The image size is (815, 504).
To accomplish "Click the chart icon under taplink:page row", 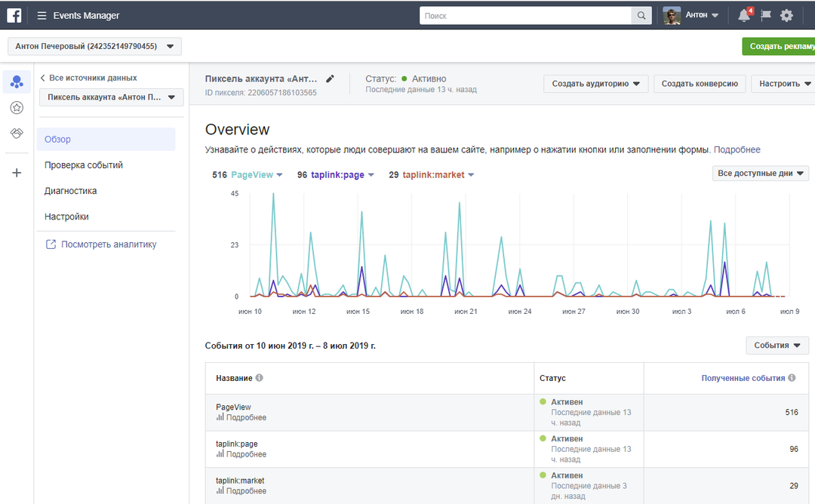I will pyautogui.click(x=220, y=454).
